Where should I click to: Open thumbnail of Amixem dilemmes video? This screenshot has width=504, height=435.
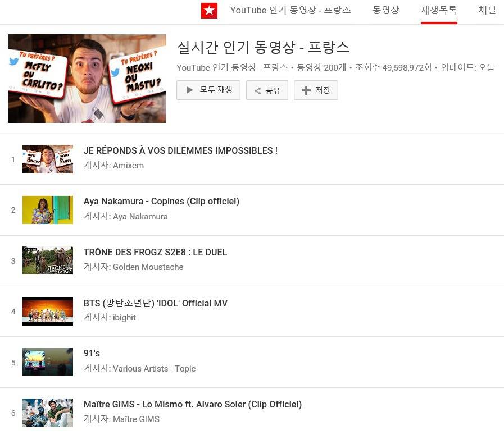coord(48,159)
